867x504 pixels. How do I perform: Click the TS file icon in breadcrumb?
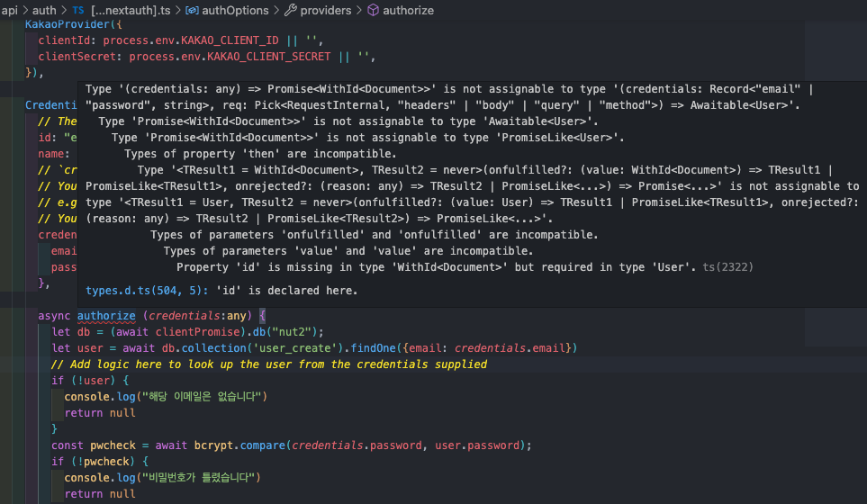pyautogui.click(x=78, y=10)
